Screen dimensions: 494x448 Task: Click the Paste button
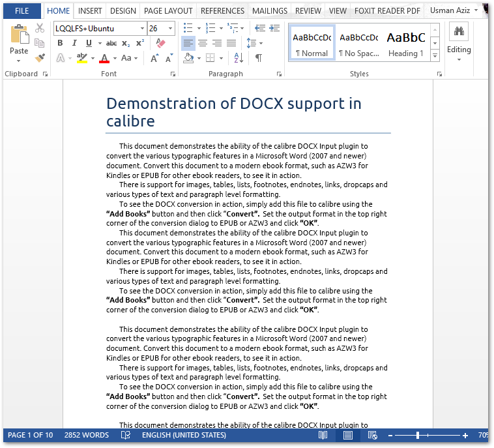pyautogui.click(x=19, y=43)
